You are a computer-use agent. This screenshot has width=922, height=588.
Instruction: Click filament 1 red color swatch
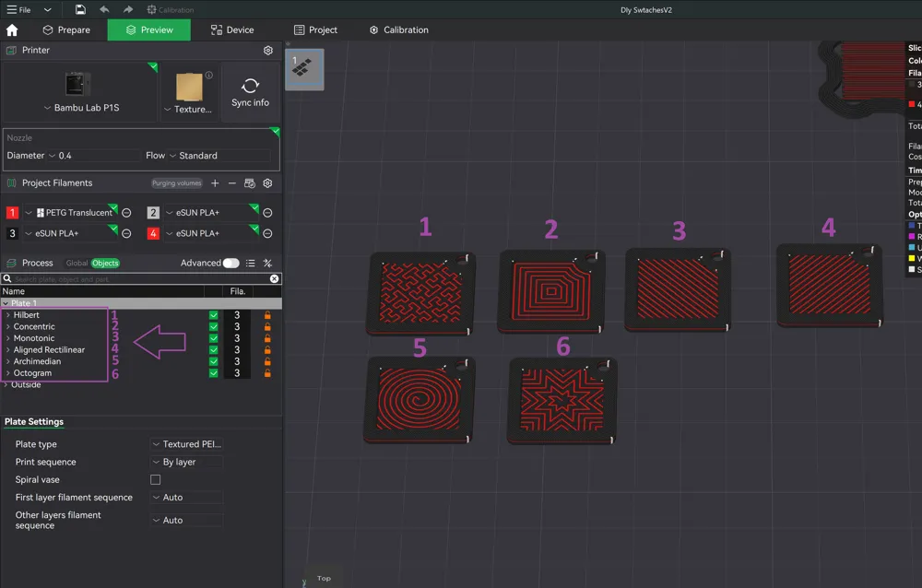point(12,213)
